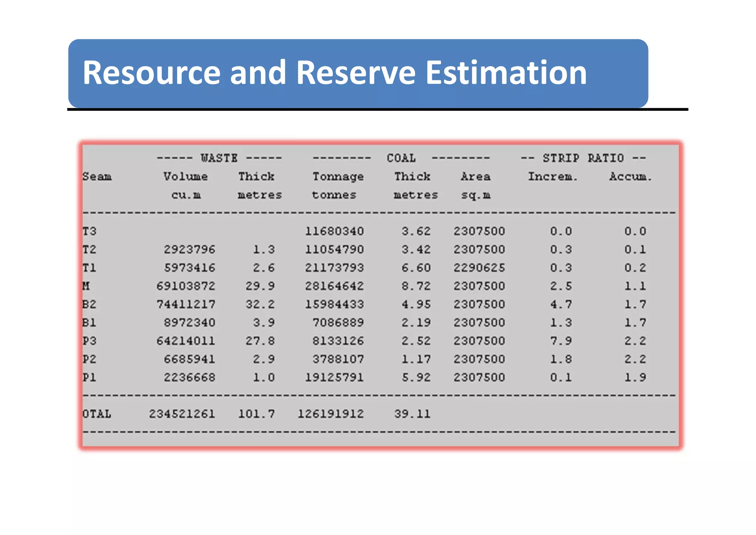Click P2 accumulated strip ratio 2.2
Image resolution: width=756 pixels, height=535 pixels.
tap(635, 359)
